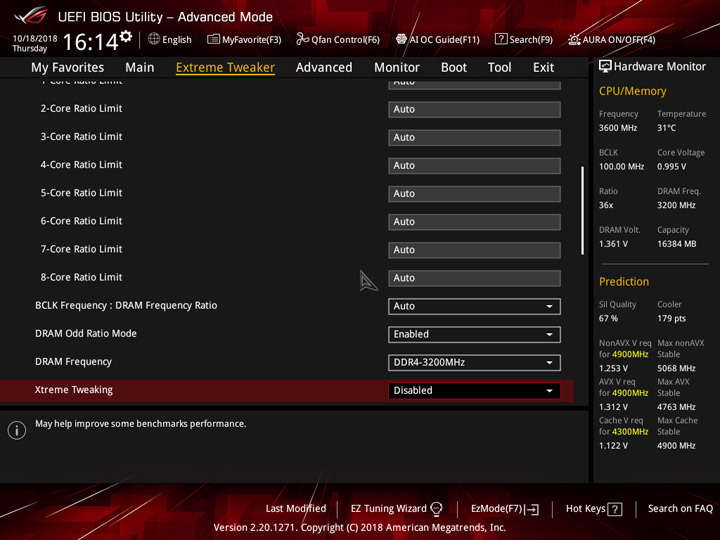Click Hot Keys question mark box
720x540 pixels.
point(614,509)
